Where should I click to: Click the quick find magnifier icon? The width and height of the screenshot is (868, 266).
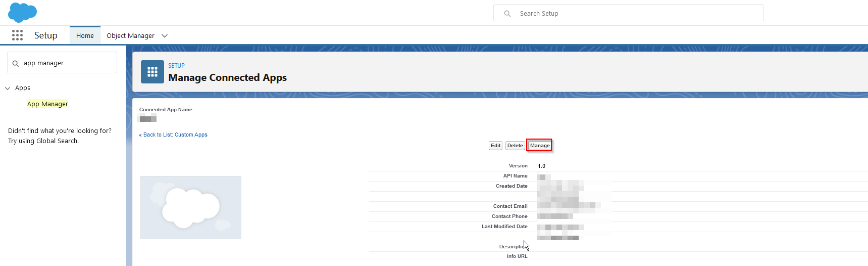pos(16,64)
